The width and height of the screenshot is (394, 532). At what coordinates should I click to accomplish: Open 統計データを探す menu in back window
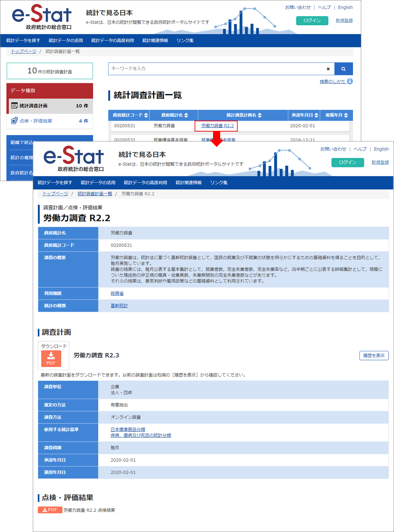click(x=23, y=40)
